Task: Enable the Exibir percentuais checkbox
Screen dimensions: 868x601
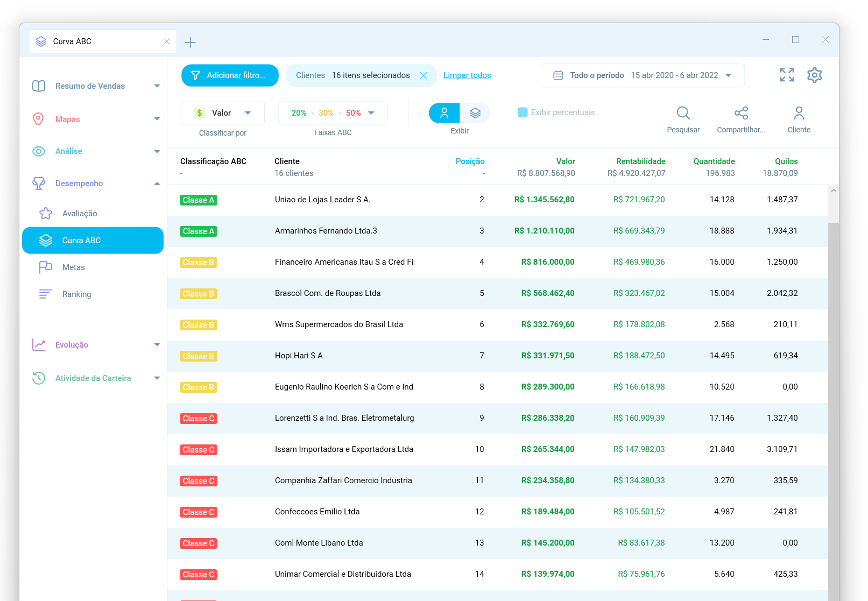Action: pos(523,112)
